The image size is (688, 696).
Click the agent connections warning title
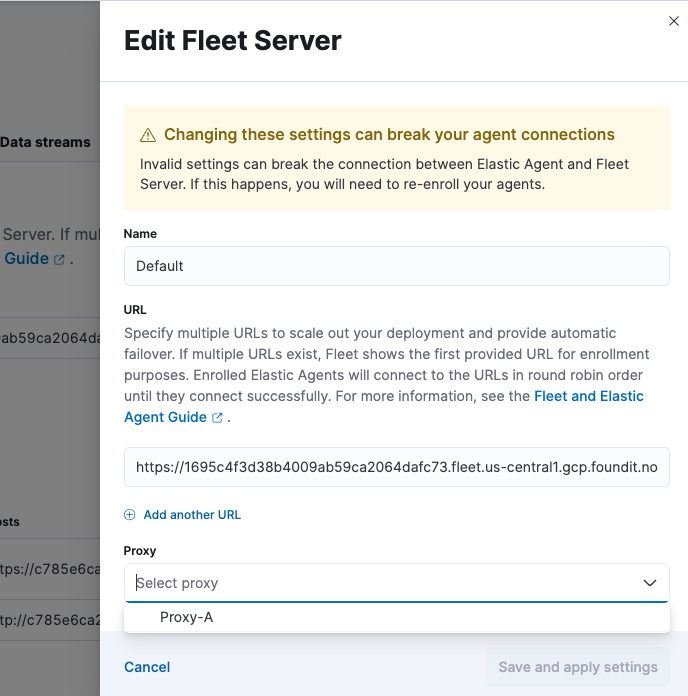click(x=389, y=135)
